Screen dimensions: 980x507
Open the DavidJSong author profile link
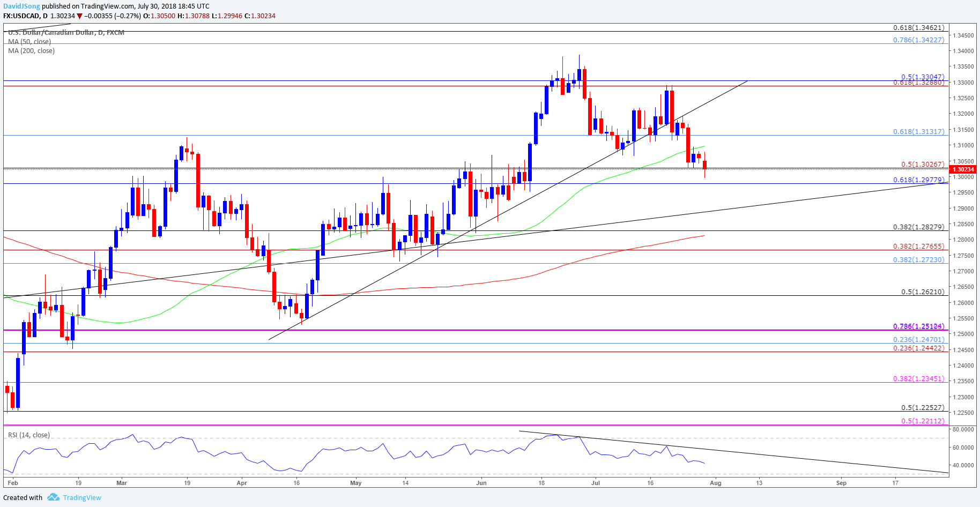coord(22,6)
